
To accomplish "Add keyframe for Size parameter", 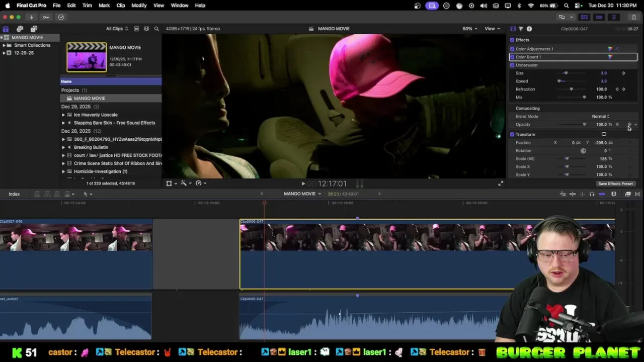I will (x=623, y=73).
